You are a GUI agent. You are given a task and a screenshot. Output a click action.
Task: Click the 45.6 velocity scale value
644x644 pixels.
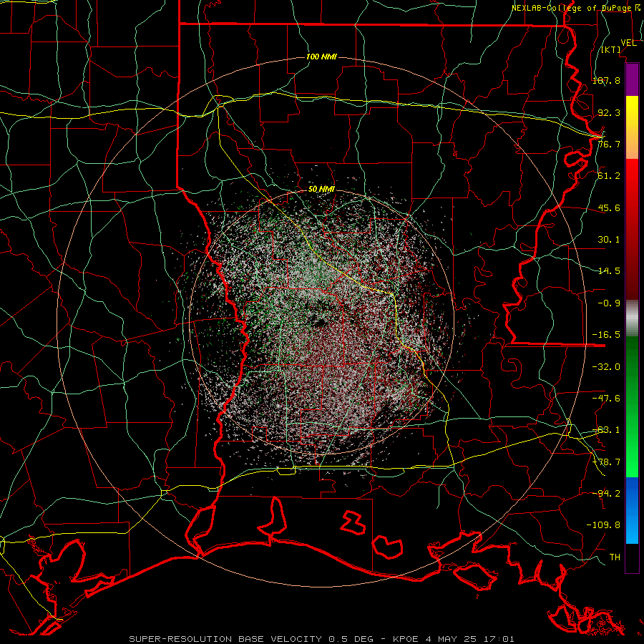[x=609, y=208]
